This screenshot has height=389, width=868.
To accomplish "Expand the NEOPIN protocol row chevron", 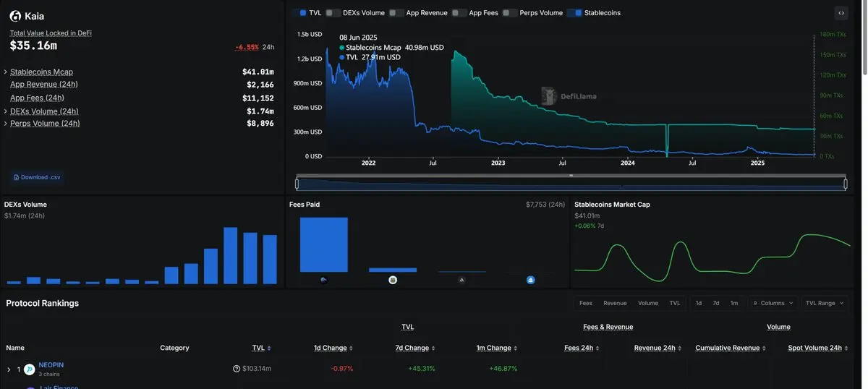I will click(9, 369).
